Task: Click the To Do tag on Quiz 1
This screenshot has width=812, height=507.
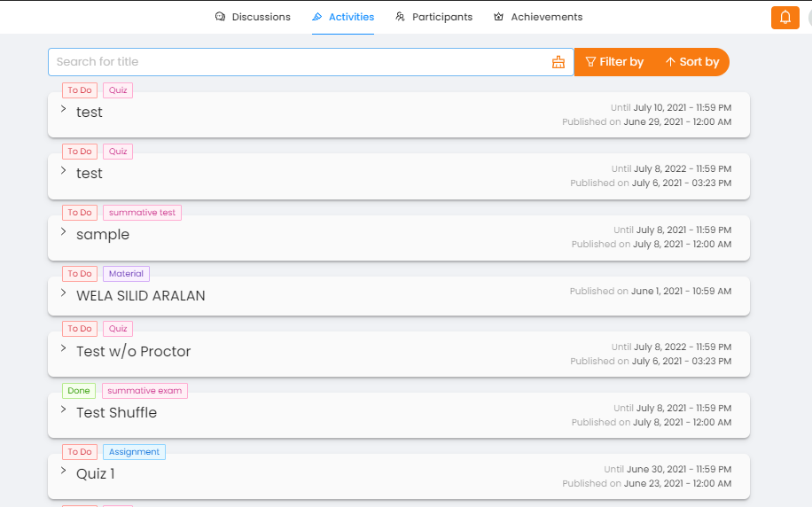Action: pos(80,451)
